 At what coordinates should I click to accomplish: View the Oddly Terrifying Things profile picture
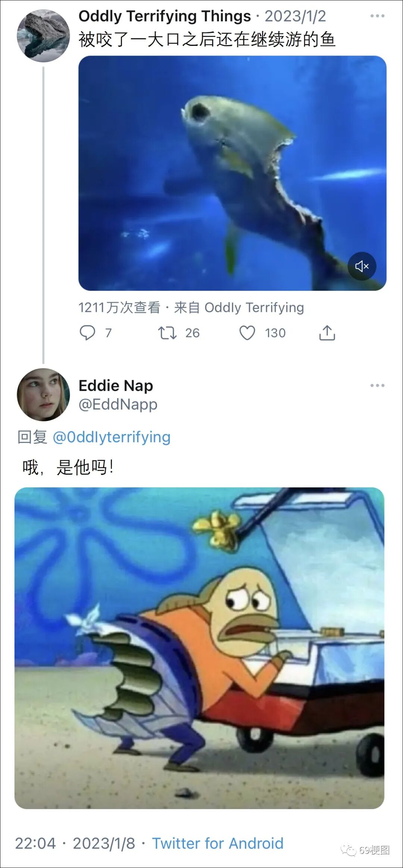(43, 35)
